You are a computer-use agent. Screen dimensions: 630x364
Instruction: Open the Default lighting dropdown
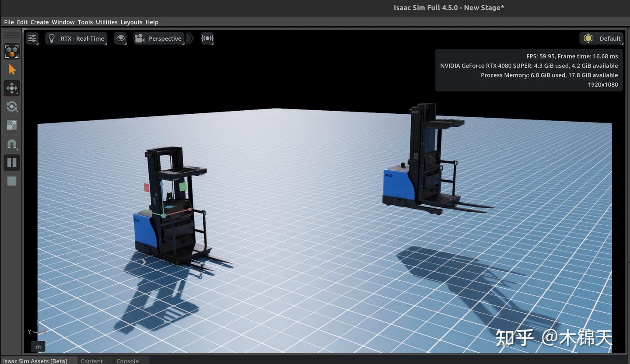[601, 38]
